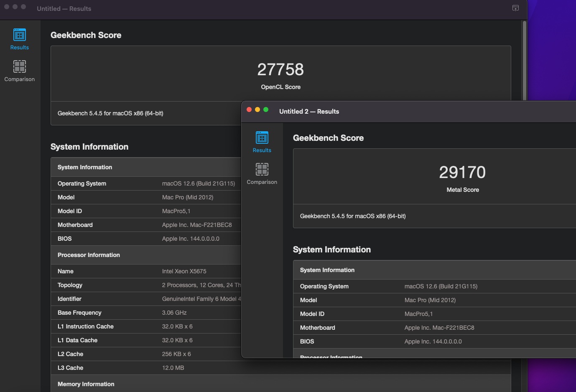The width and height of the screenshot is (576, 392).
Task: Click BIOS value in Untitled 2 window
Action: click(x=433, y=341)
